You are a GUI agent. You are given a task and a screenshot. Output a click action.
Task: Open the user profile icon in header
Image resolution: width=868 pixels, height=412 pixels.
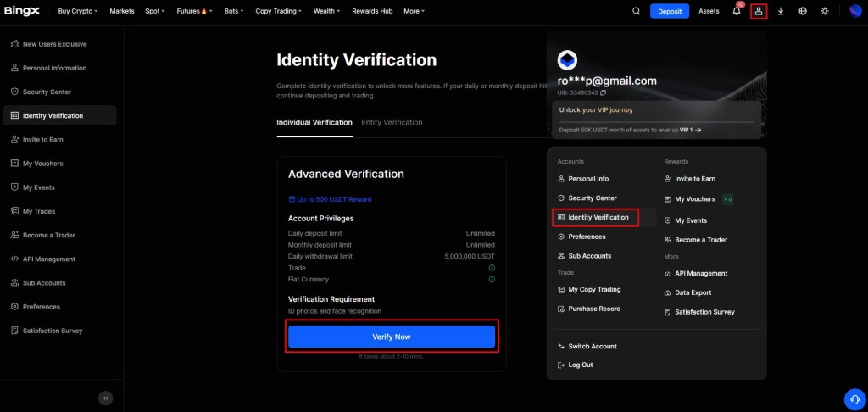pyautogui.click(x=759, y=11)
